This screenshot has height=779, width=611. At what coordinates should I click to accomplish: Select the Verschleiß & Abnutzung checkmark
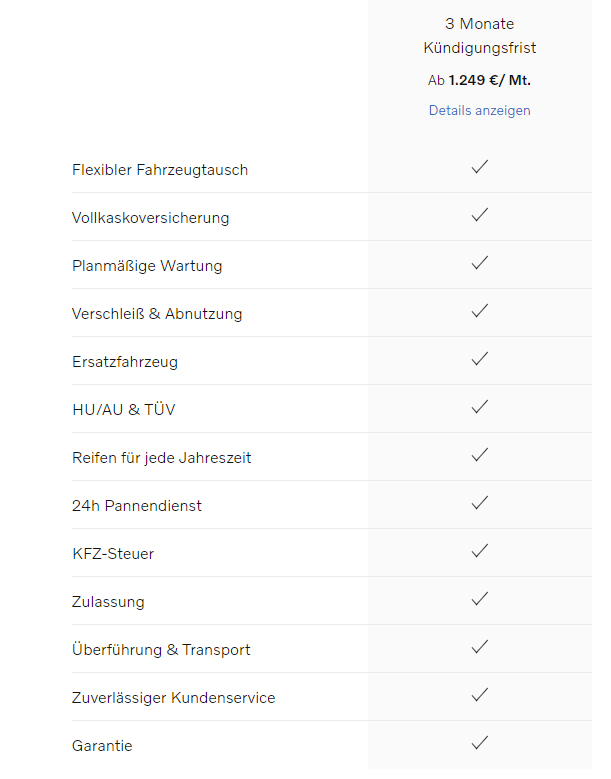tap(480, 311)
